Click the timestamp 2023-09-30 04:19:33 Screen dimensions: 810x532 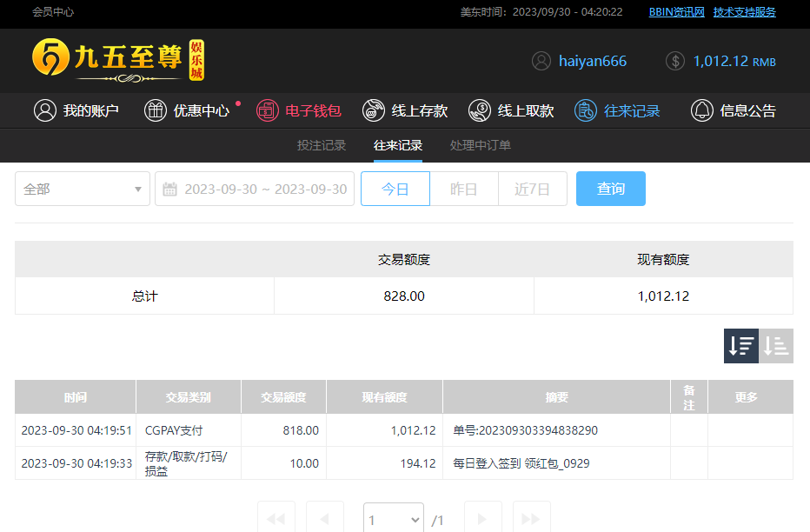76,463
